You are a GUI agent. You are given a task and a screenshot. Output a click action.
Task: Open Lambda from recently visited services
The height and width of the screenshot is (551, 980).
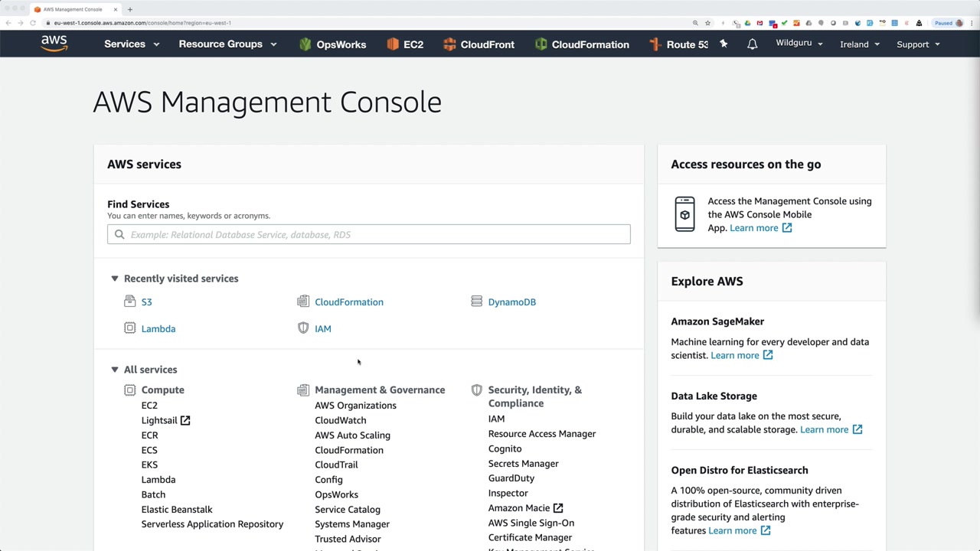tap(158, 329)
